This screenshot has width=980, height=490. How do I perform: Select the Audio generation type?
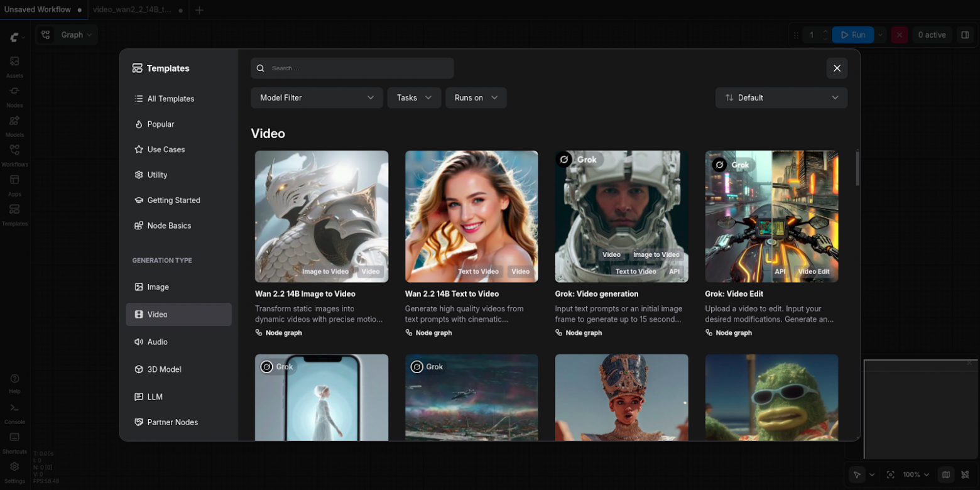158,342
